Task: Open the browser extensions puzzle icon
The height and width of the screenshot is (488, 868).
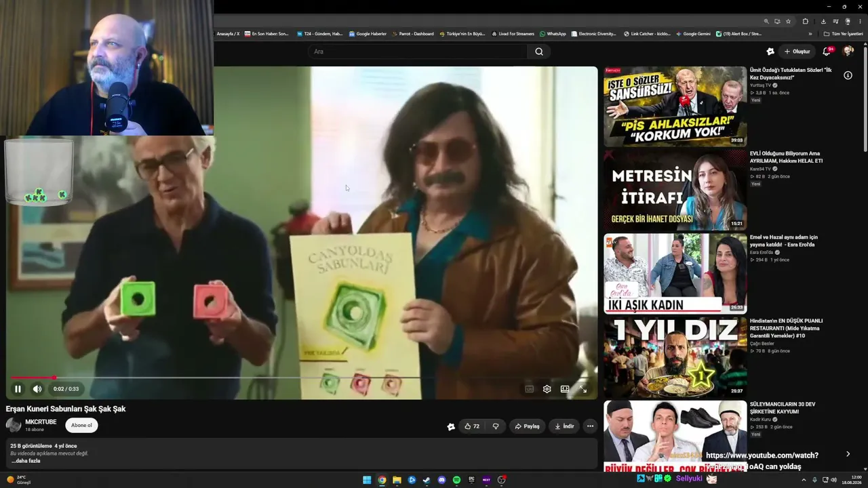Action: coord(805,21)
